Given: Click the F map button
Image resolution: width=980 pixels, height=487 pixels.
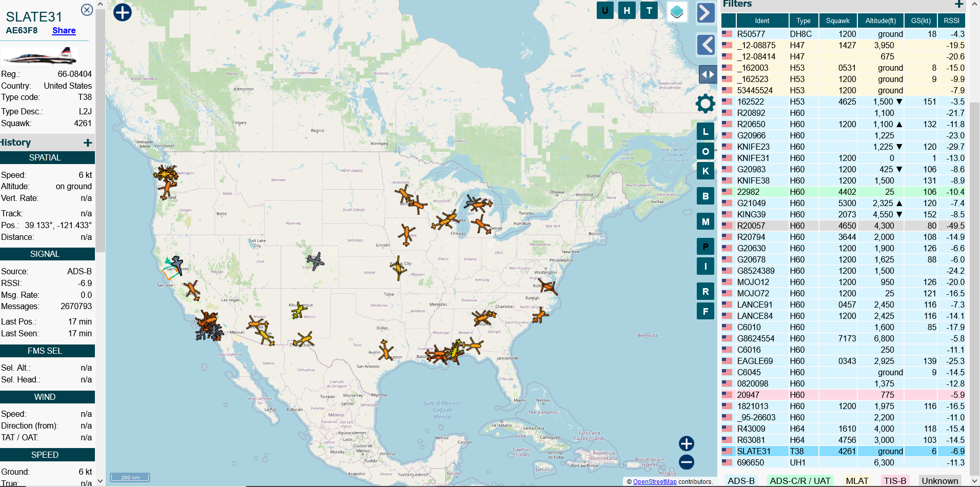Looking at the screenshot, I should (x=705, y=311).
